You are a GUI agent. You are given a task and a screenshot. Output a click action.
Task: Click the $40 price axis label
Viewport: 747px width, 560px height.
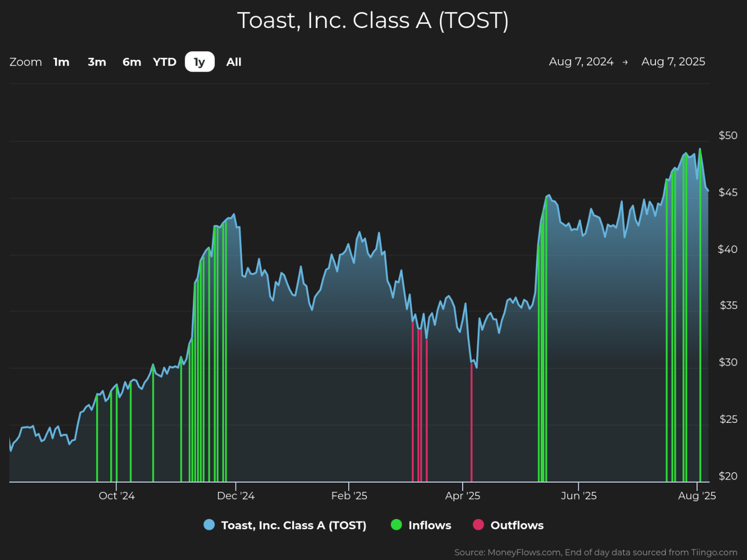point(728,249)
